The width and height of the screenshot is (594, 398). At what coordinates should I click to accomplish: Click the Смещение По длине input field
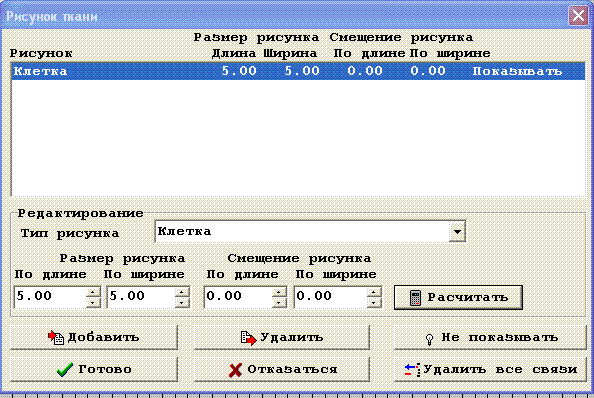click(239, 297)
